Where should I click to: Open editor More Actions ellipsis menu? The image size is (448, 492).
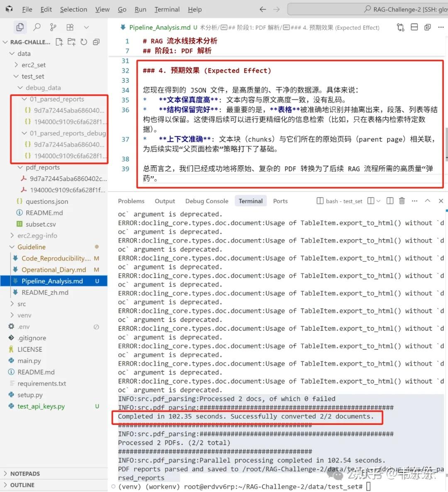click(441, 27)
